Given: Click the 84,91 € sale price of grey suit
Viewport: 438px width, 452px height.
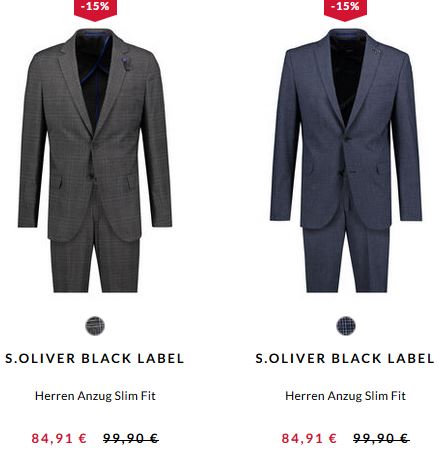Looking at the screenshot, I should click(59, 438).
